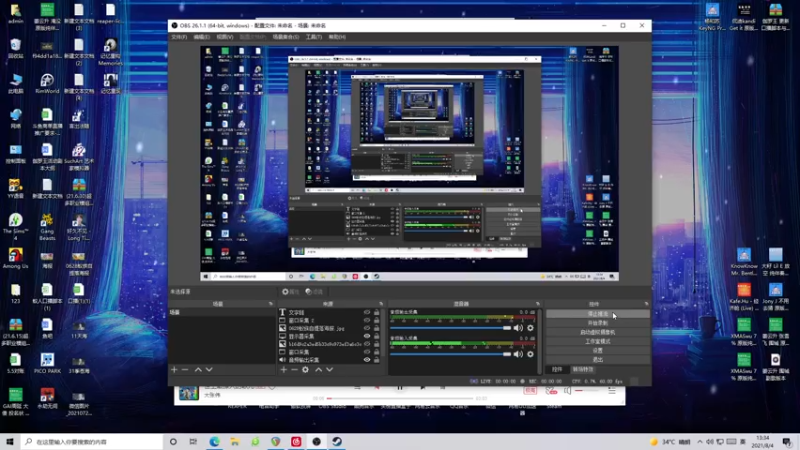Add a new scene with the plus icon
The width and height of the screenshot is (800, 450).
(174, 369)
